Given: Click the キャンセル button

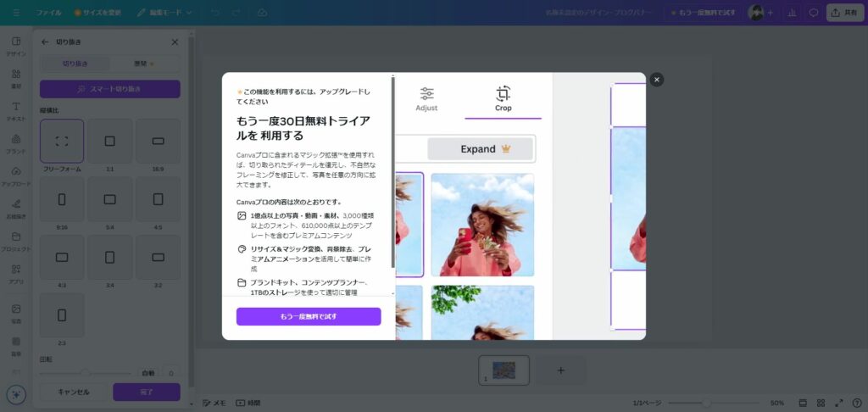Looking at the screenshot, I should [x=74, y=392].
